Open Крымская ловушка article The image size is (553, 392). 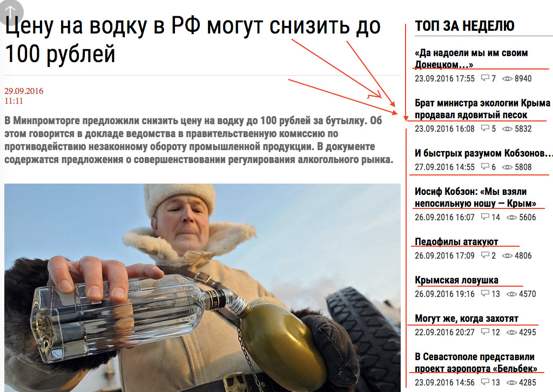click(456, 280)
